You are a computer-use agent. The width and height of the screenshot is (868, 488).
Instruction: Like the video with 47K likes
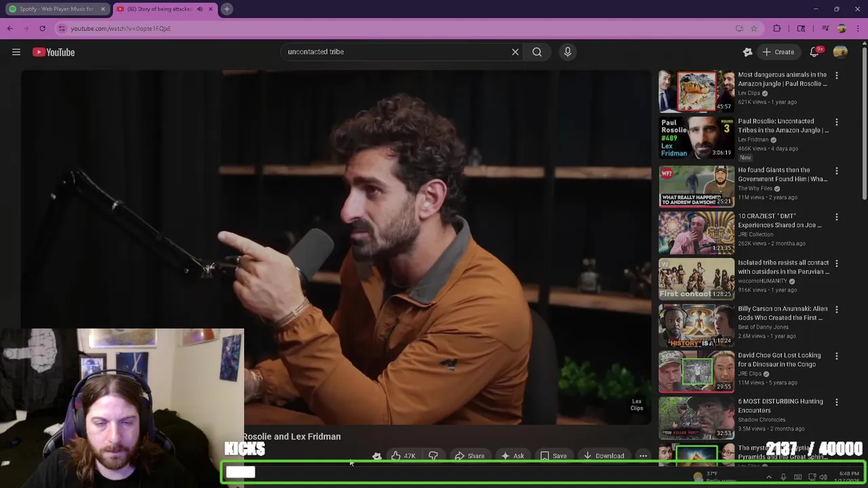tap(403, 456)
